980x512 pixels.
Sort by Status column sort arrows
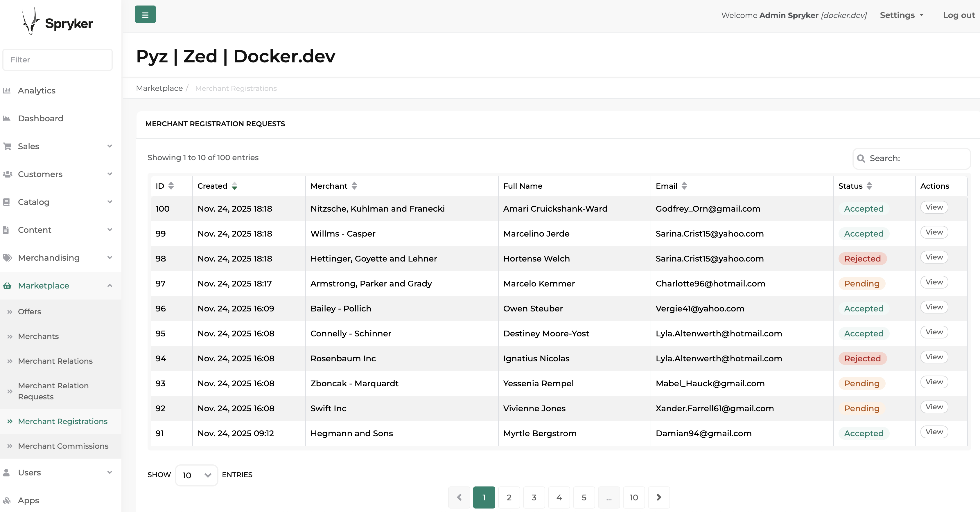click(869, 186)
